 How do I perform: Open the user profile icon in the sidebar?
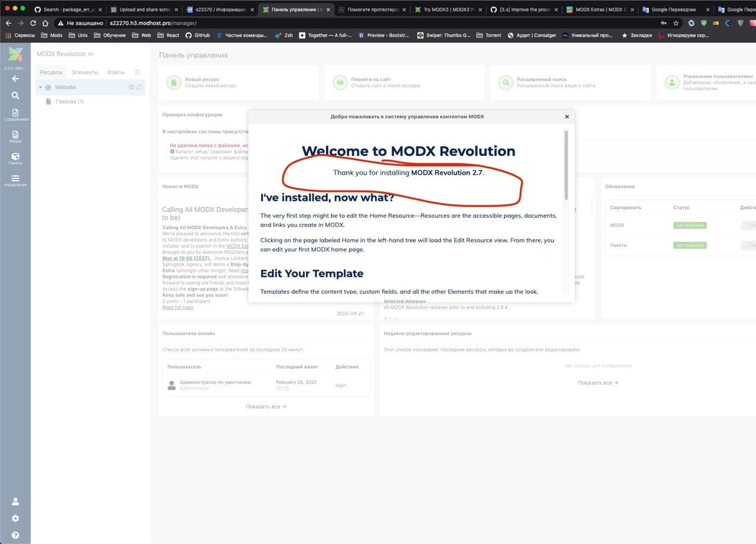tap(15, 501)
